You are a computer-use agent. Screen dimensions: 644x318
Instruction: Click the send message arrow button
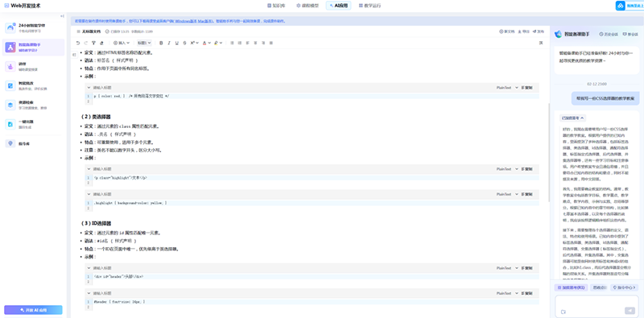point(630,311)
